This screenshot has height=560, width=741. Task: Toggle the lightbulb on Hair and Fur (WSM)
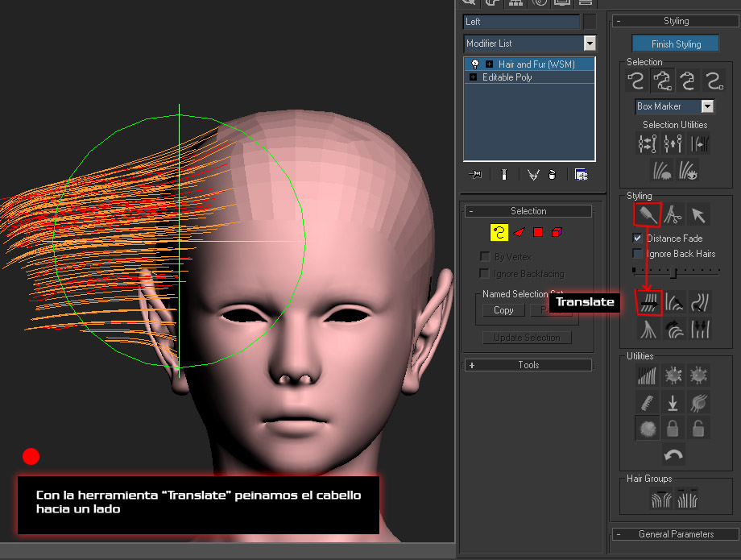[x=474, y=64]
